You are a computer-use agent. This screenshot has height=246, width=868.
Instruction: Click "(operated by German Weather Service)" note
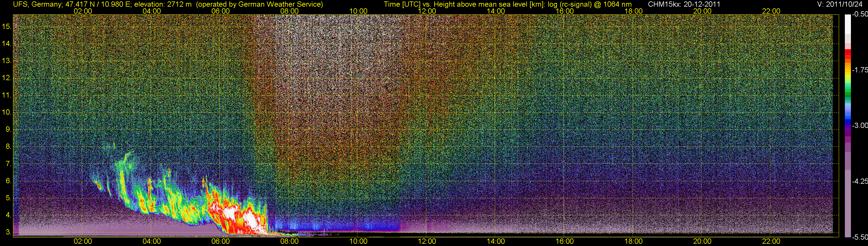point(260,4)
